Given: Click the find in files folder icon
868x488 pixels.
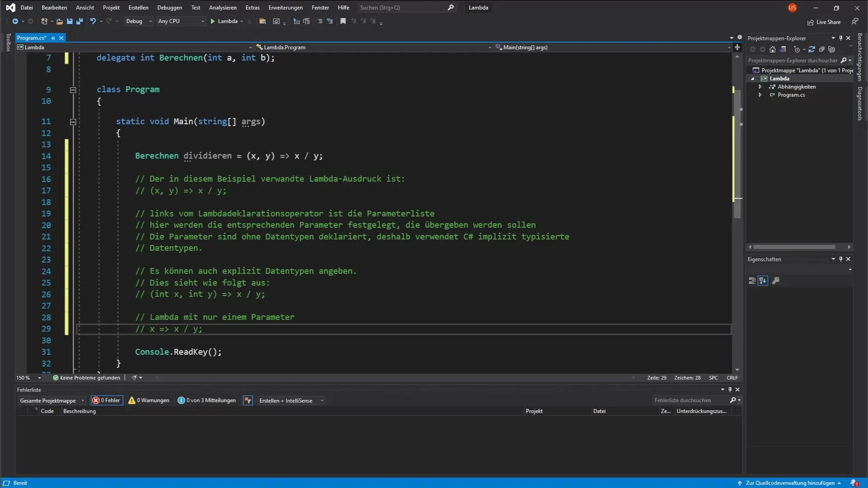Looking at the screenshot, I should (x=262, y=21).
